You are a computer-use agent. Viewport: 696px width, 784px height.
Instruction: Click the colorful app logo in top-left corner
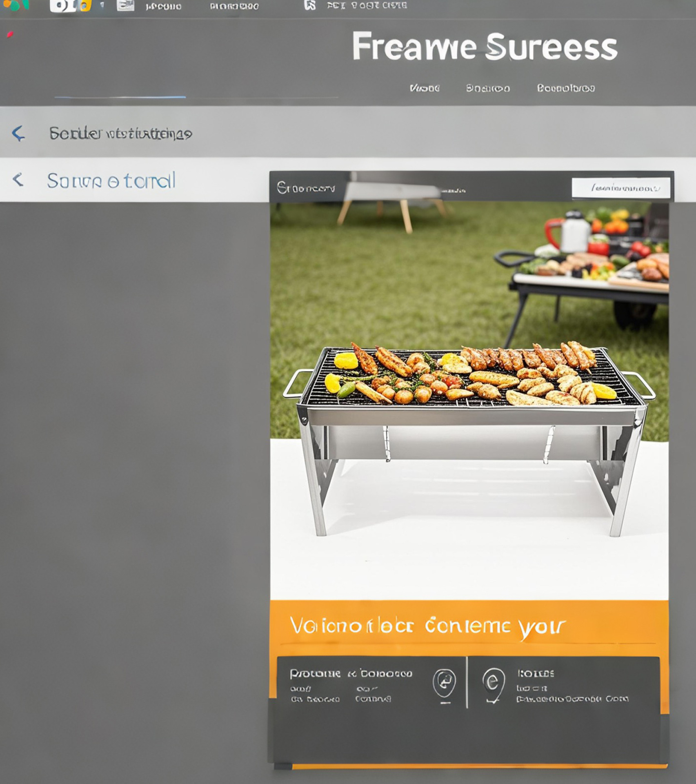[15, 5]
